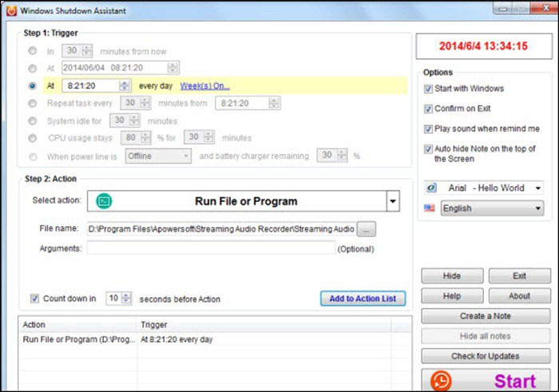Open the Arial - Hello World font dropdown
Image resolution: width=559 pixels, height=392 pixels.
click(x=536, y=188)
